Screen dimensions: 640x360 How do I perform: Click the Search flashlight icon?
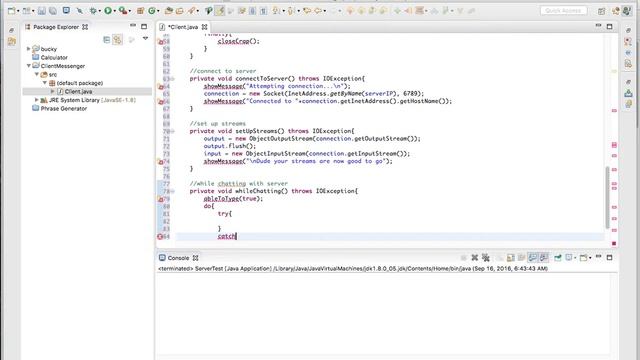click(x=191, y=11)
